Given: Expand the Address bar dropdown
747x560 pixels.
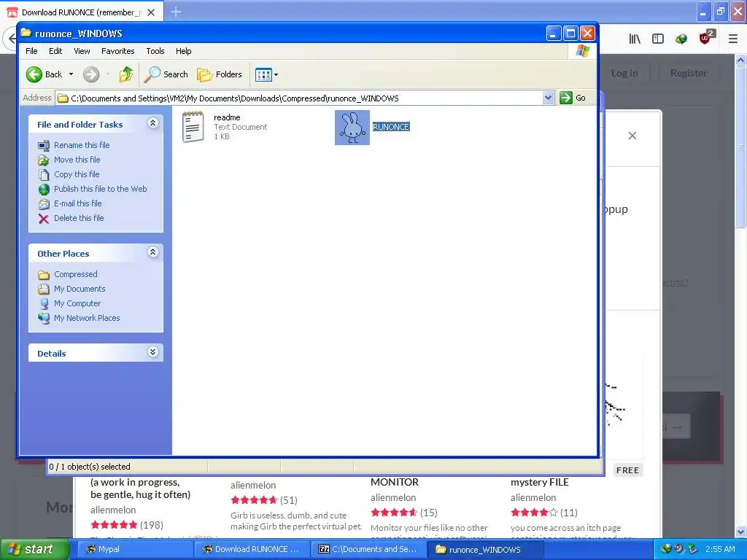Looking at the screenshot, I should coord(549,98).
